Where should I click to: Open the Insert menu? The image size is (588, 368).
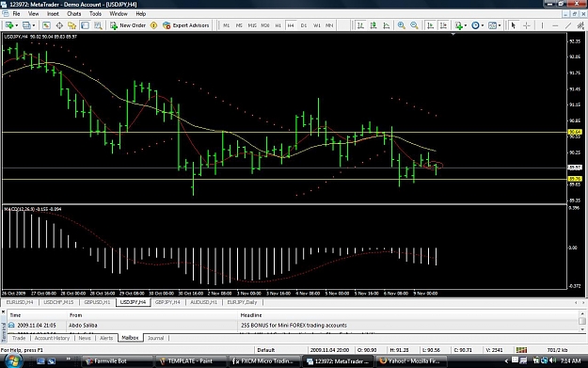[53, 14]
